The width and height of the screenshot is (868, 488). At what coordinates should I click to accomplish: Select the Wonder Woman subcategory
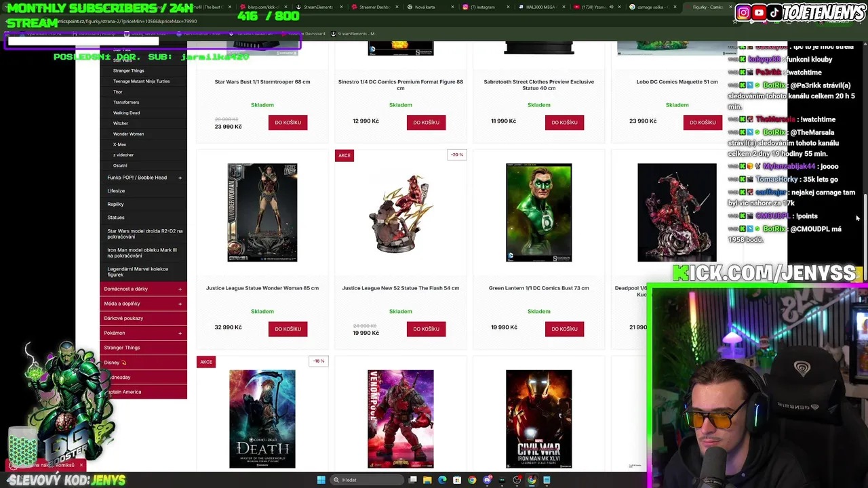point(128,134)
